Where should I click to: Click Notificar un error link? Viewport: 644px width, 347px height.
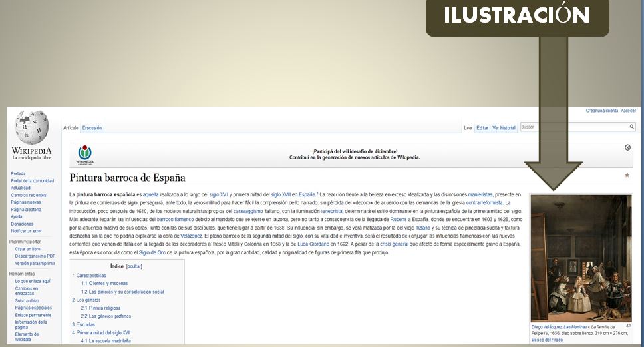tap(27, 231)
